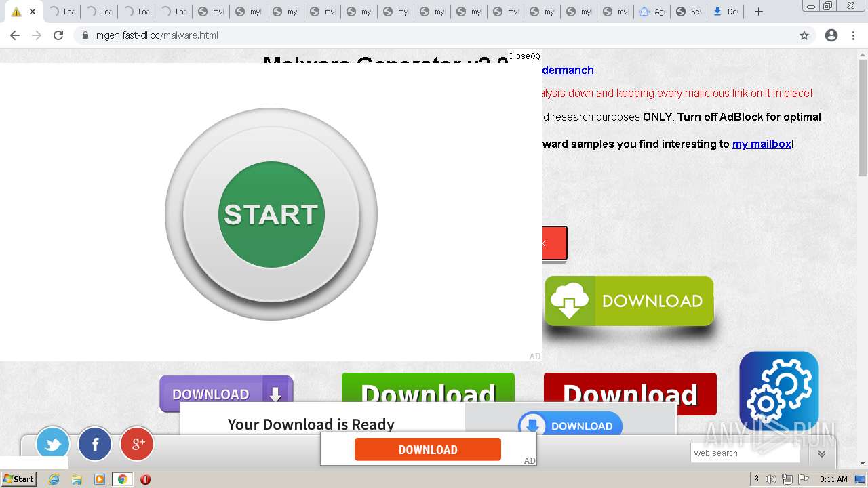Select the address bar URL

coord(157,35)
